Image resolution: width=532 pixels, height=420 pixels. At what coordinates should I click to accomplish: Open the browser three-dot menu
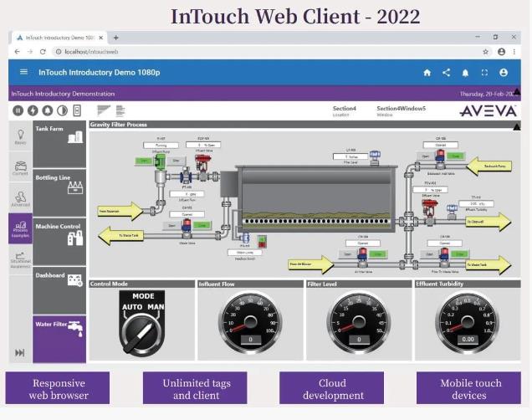coord(514,52)
